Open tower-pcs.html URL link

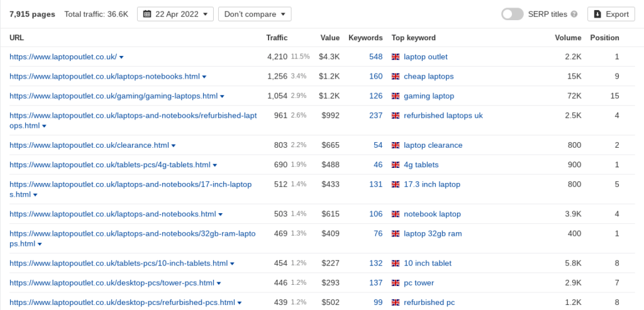pyautogui.click(x=112, y=284)
